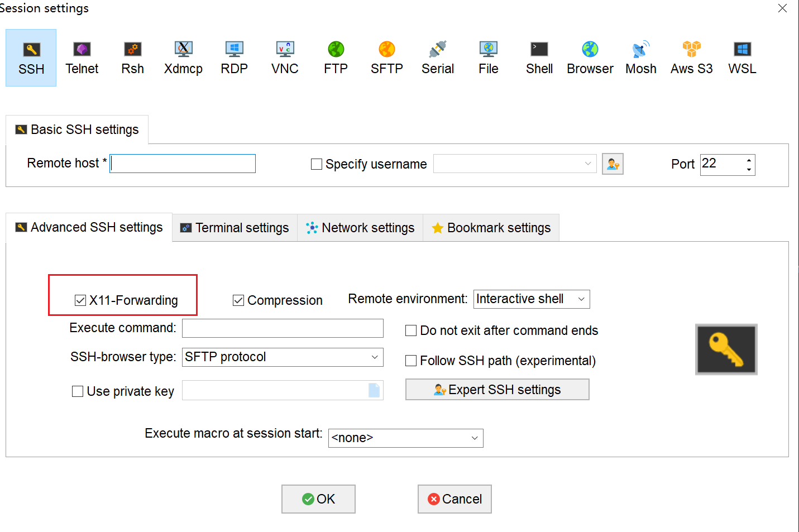Choose the RDP session type
The width and height of the screenshot is (799, 532).
234,57
